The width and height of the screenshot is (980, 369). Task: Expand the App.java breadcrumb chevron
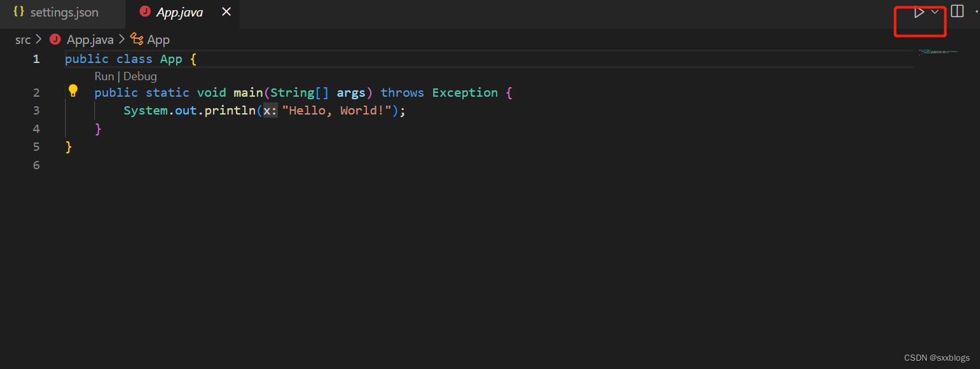[121, 39]
